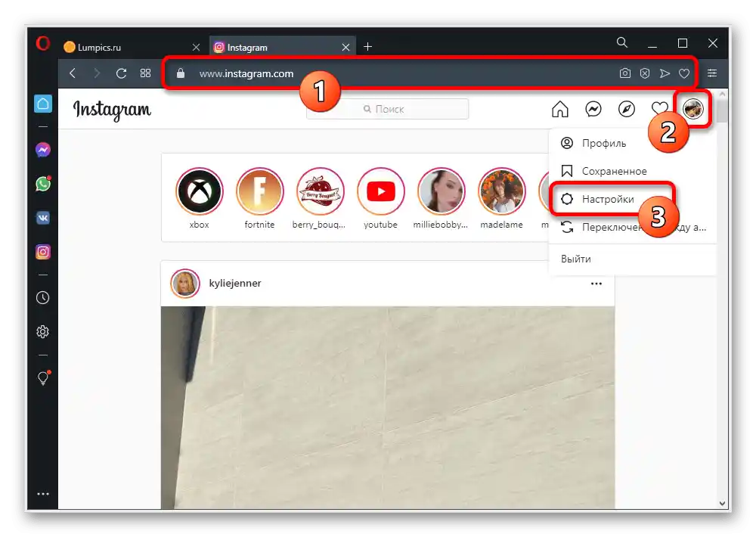Click the vertical scrollbar thumb
This screenshot has width=756, height=537.
tap(722, 110)
